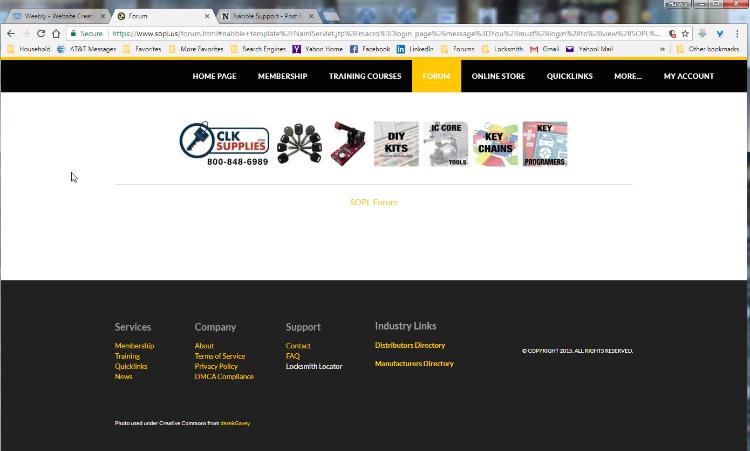Open the Gmail bookmark
This screenshot has width=750, height=451.
pos(546,49)
